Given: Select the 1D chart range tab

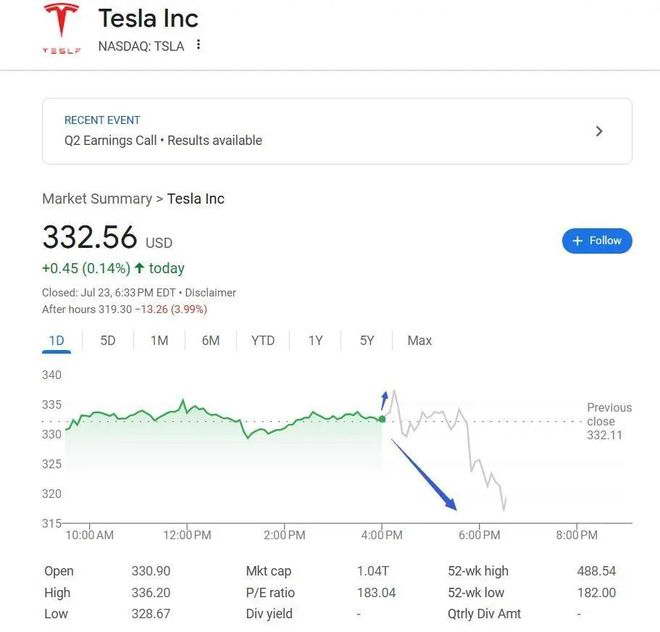Looking at the screenshot, I should 57,341.
